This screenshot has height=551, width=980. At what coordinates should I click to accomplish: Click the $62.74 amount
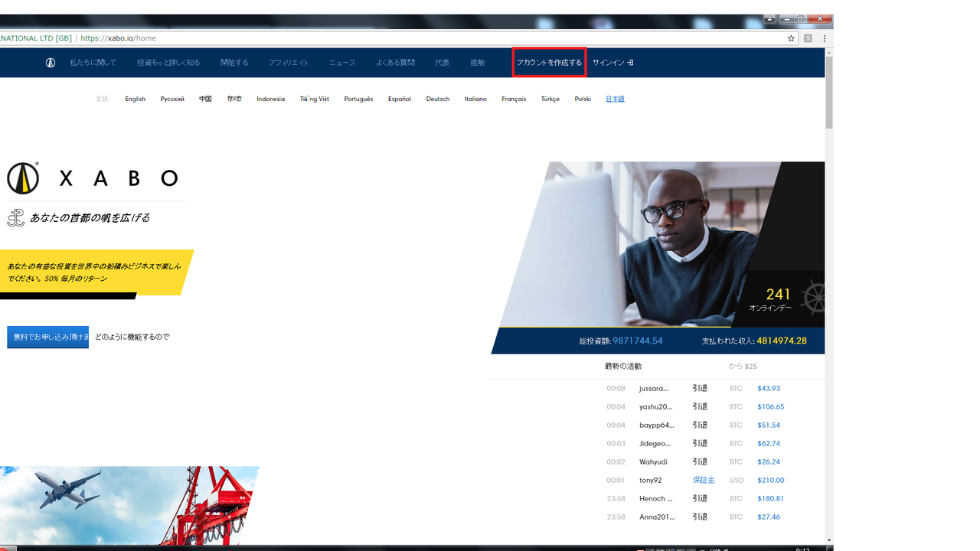click(769, 444)
